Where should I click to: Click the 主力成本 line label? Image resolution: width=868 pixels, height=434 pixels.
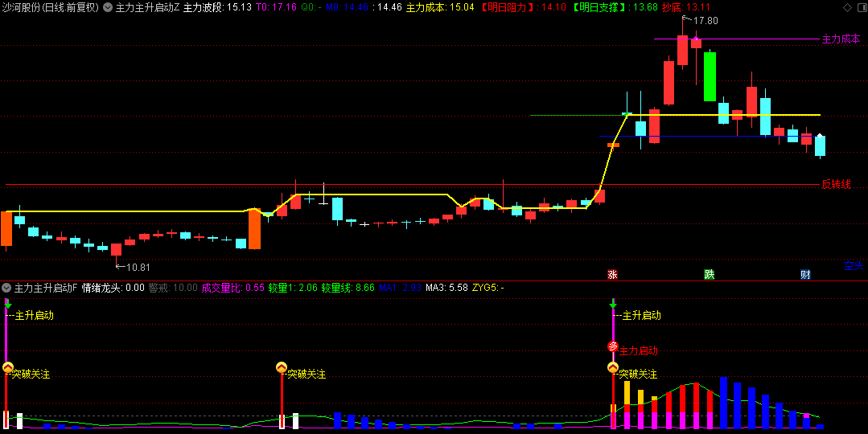pyautogui.click(x=841, y=39)
